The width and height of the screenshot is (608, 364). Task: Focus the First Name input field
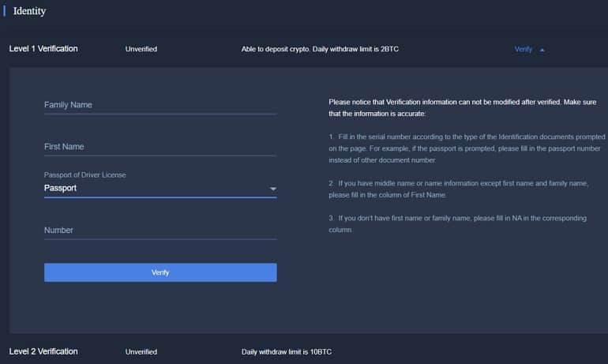pos(160,147)
